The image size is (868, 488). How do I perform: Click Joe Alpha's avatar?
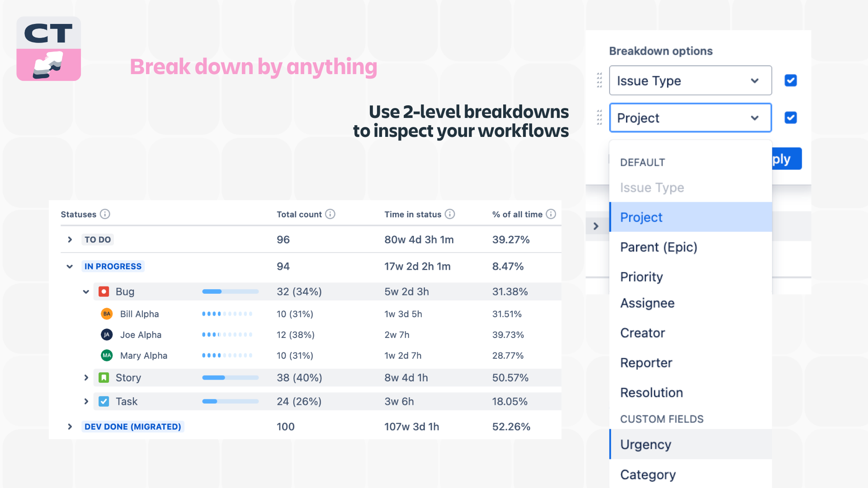click(x=106, y=335)
